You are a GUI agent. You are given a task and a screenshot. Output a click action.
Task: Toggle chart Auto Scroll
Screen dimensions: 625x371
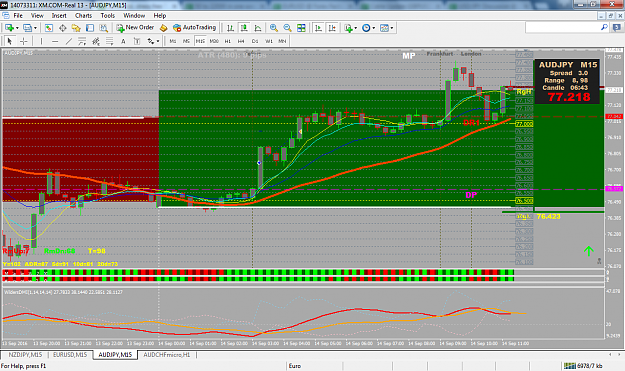point(318,28)
